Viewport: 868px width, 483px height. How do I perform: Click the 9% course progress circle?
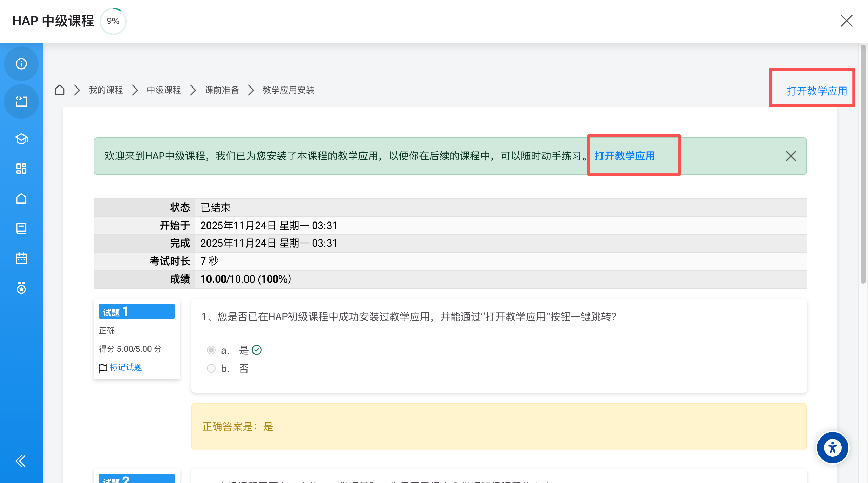coord(113,21)
